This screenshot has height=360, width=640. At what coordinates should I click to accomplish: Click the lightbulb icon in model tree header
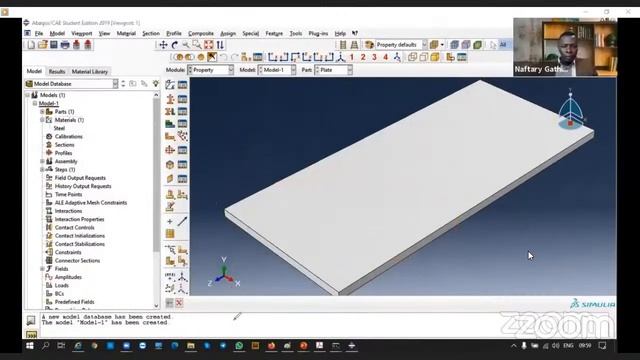156,84
